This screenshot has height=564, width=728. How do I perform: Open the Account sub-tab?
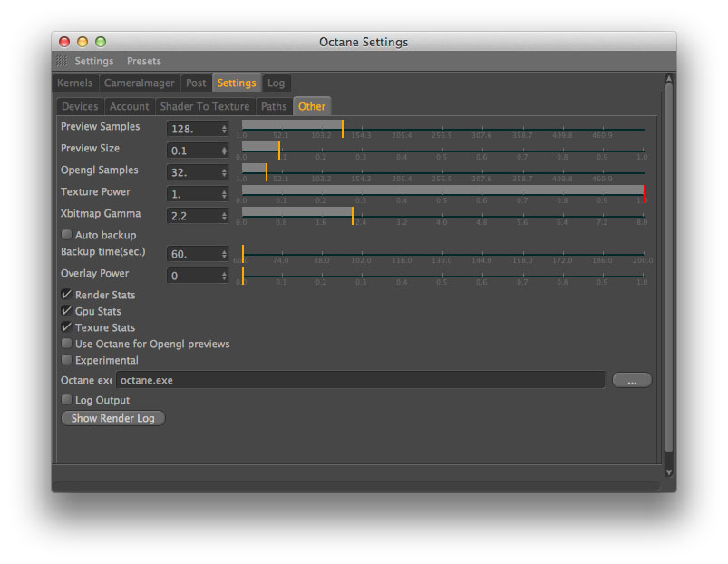tap(129, 107)
